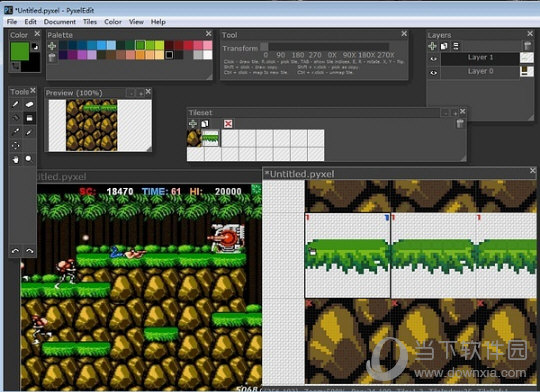The height and width of the screenshot is (392, 540).
Task: Hide Layer 0 using its eye icon
Action: 434,73
